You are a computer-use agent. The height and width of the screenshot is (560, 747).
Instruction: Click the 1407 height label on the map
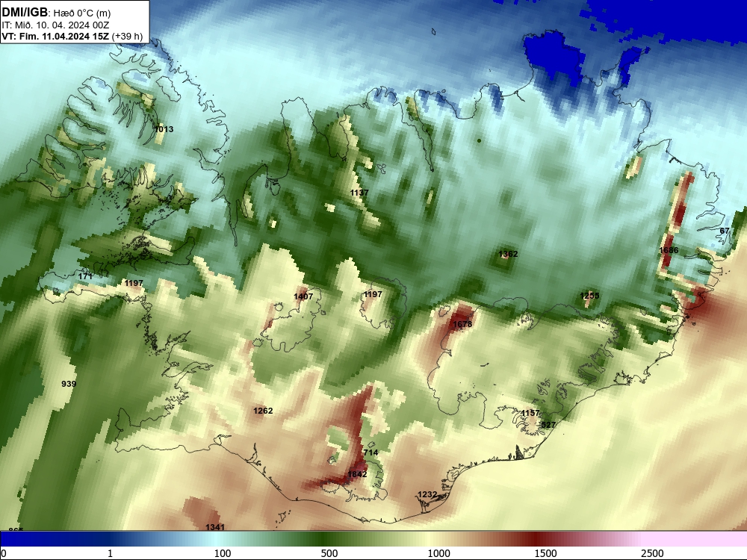pyautogui.click(x=303, y=296)
